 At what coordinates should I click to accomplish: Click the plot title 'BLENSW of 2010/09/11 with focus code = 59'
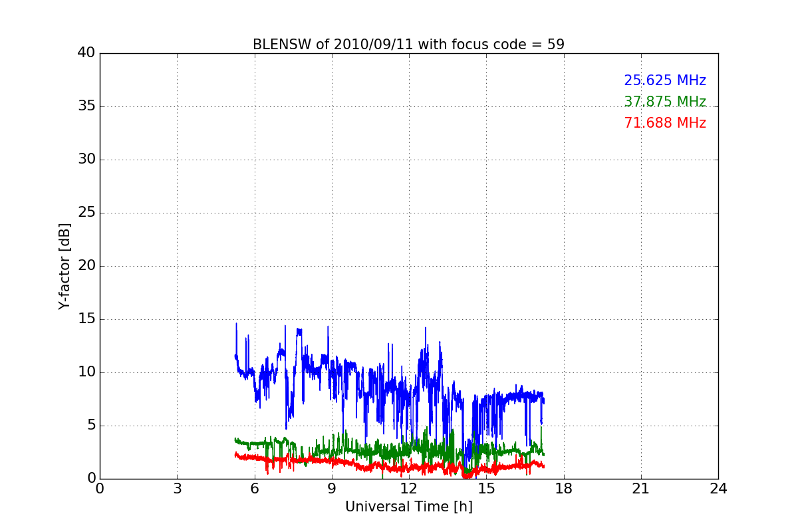pyautogui.click(x=408, y=45)
